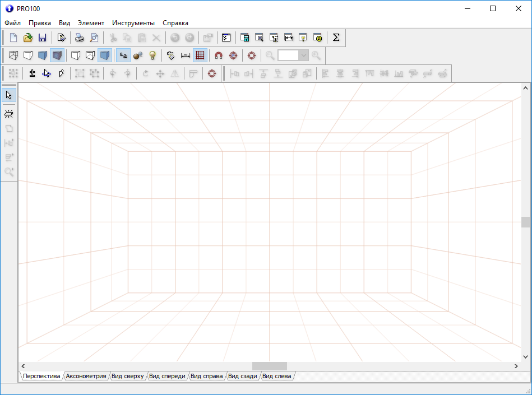Screen dimensions: 532x395
Task: Toggle the 'aa' labels button
Action: click(x=123, y=55)
